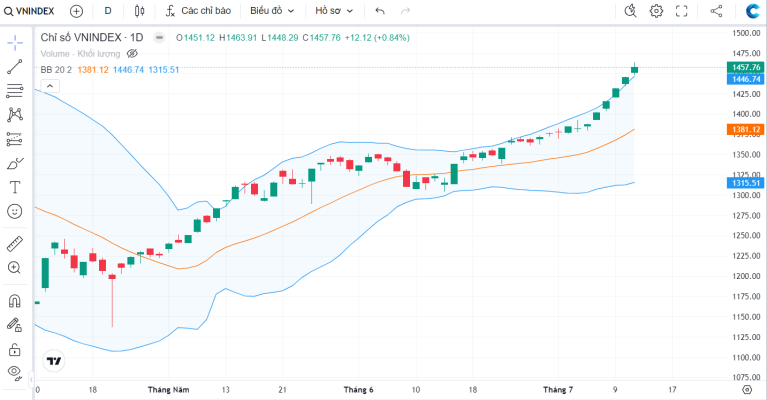Enter fullscreen mode

click(681, 11)
